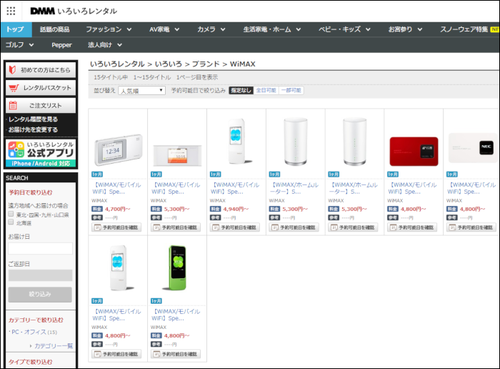The width and height of the screenshot is (500, 369).
Task: Open the 話題の商品 menu item
Action: (x=55, y=29)
